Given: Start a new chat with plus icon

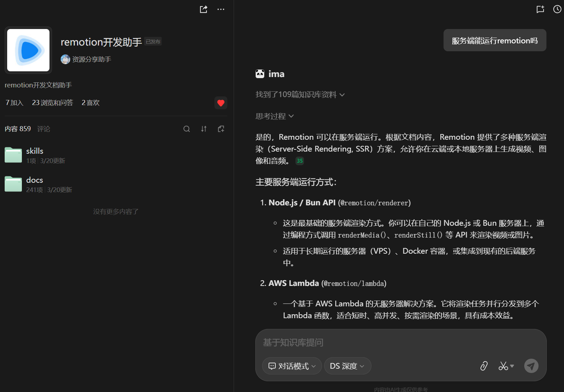Looking at the screenshot, I should (x=540, y=9).
